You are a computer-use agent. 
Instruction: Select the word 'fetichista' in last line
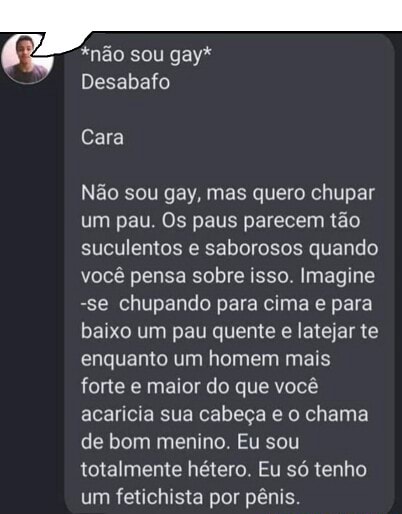159,497
